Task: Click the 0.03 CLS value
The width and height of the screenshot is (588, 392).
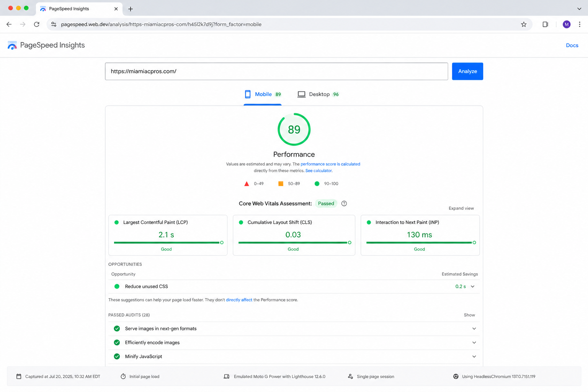Action: point(293,235)
